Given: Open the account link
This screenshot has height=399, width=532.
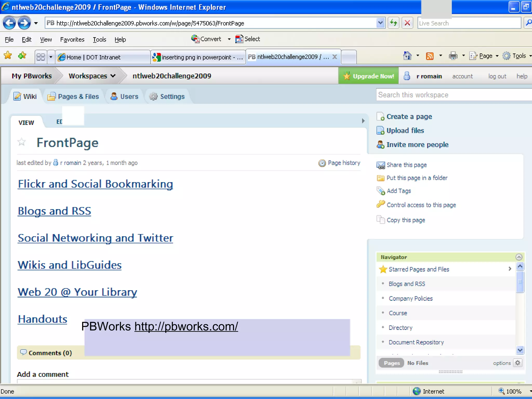Looking at the screenshot, I should (x=462, y=76).
